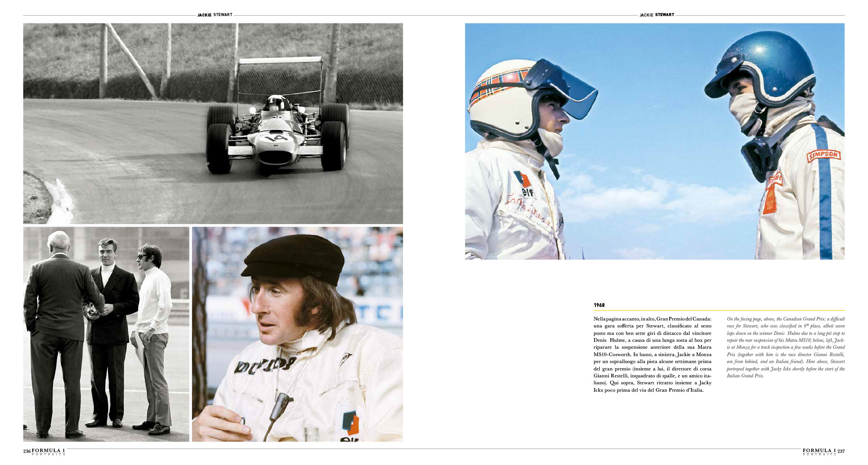Click the English italic caption text
The width and height of the screenshot is (868, 465).
pos(786,347)
